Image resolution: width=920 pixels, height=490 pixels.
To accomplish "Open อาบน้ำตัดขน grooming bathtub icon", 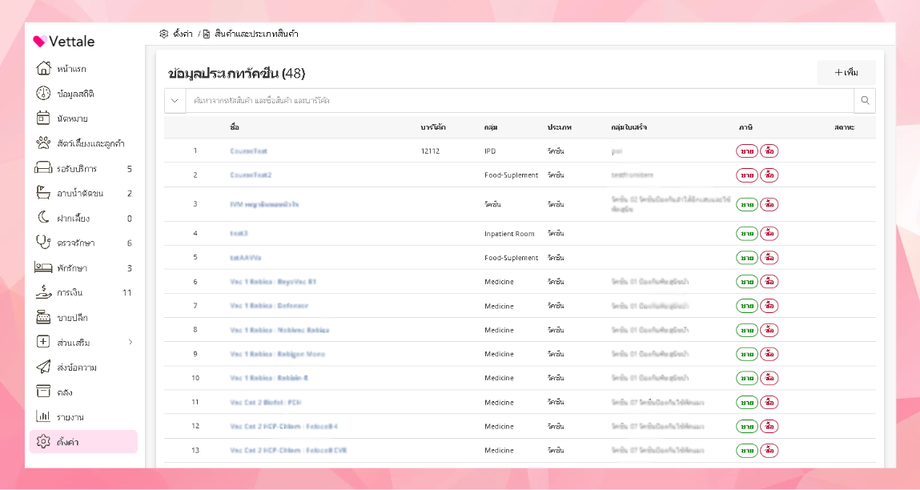I will coord(43,193).
